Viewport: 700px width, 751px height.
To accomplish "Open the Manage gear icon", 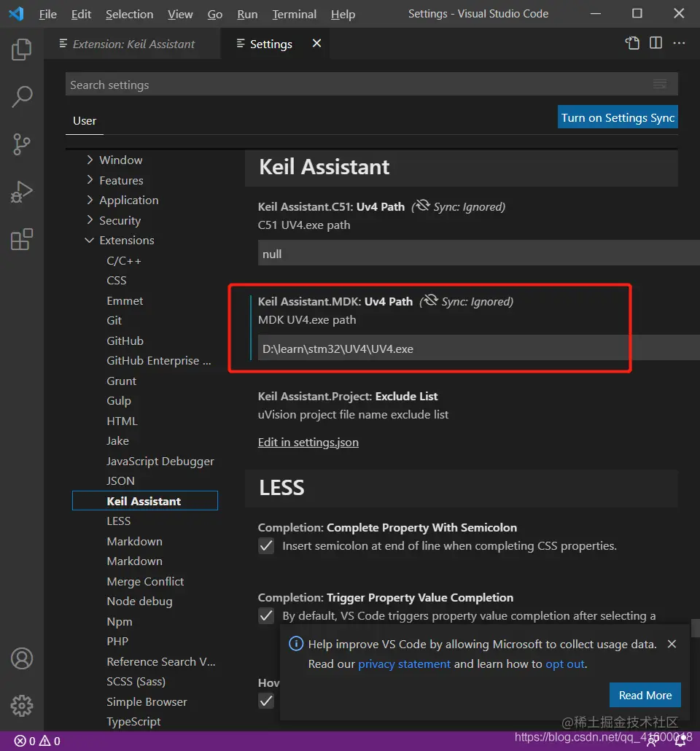I will (x=22, y=706).
